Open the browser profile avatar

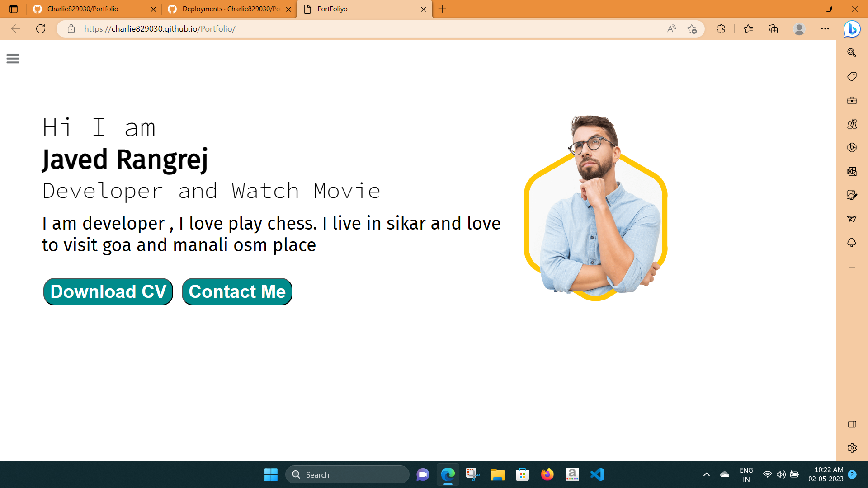point(799,29)
